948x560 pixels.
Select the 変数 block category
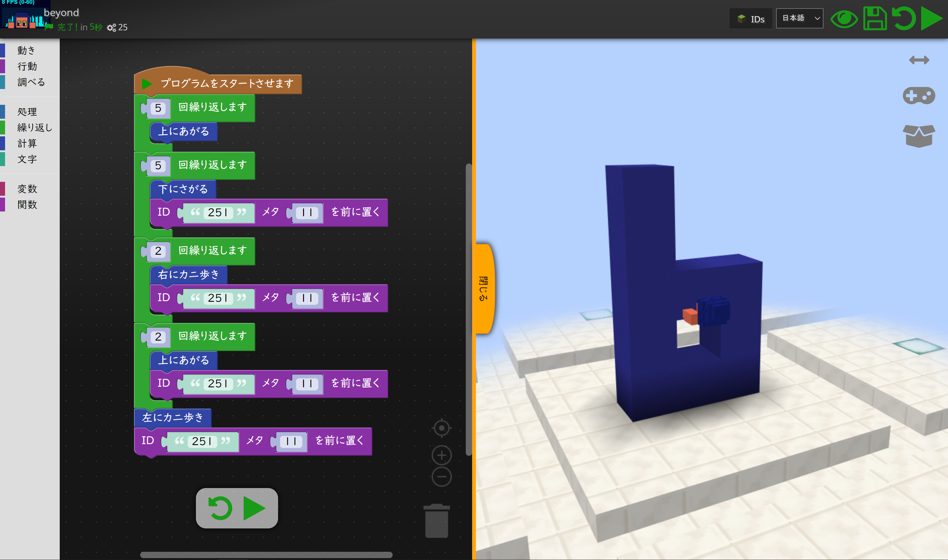(x=27, y=189)
